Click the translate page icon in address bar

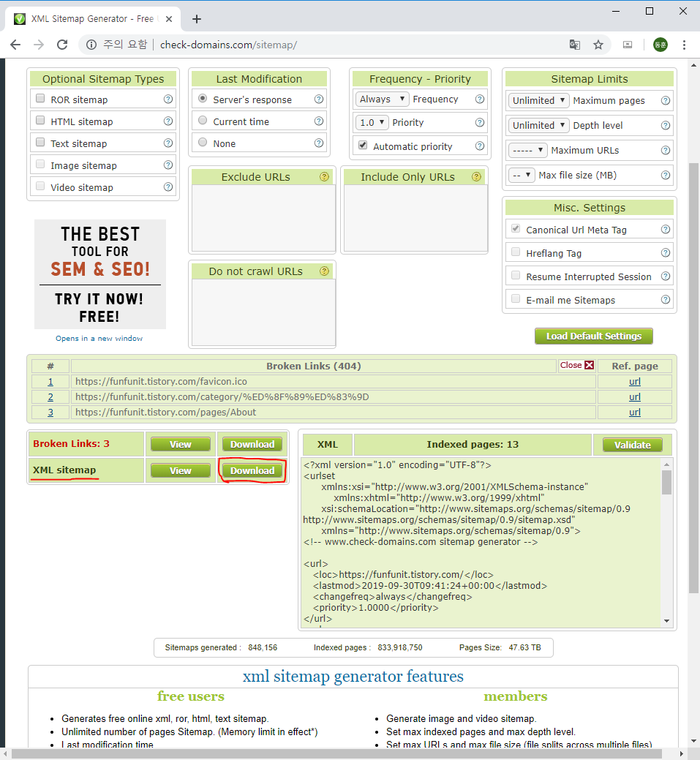[575, 45]
